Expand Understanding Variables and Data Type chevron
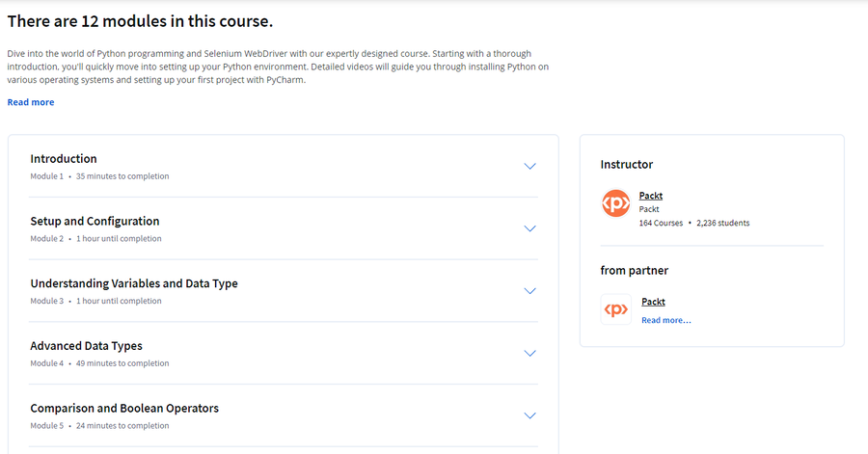 [x=529, y=291]
